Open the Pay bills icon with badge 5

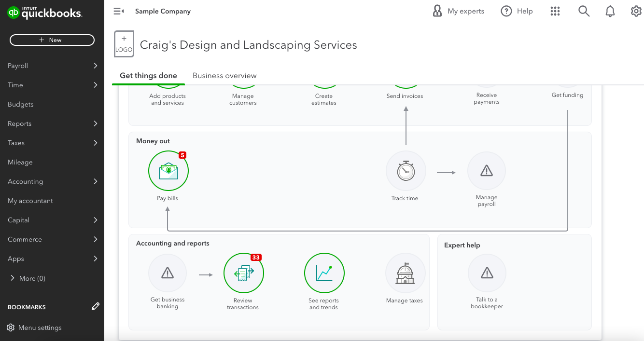click(168, 171)
